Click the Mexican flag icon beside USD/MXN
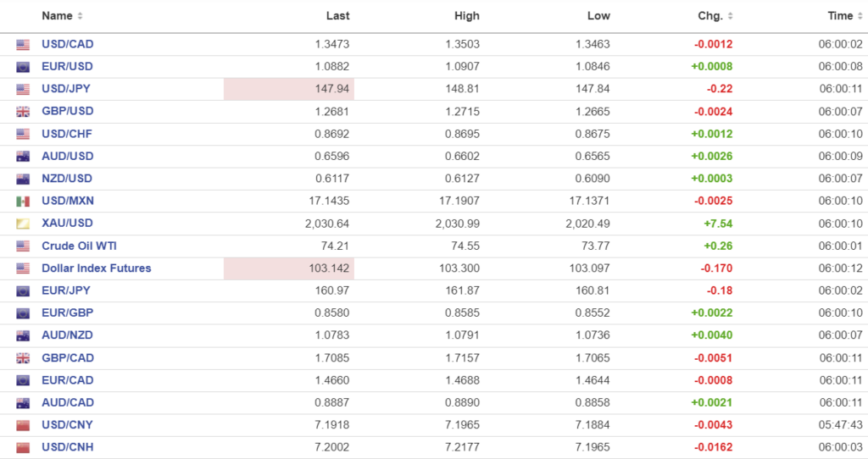868x459 pixels. 23,202
